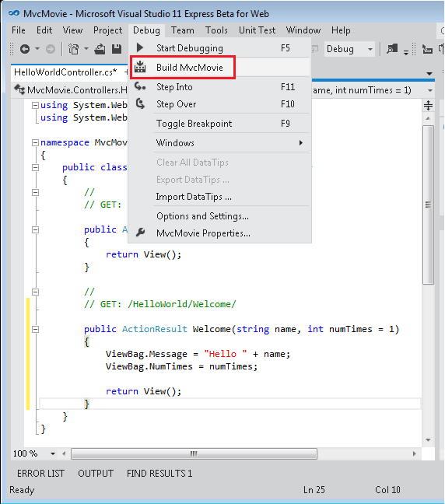Open the toolbar options overflow arrow

[406, 51]
